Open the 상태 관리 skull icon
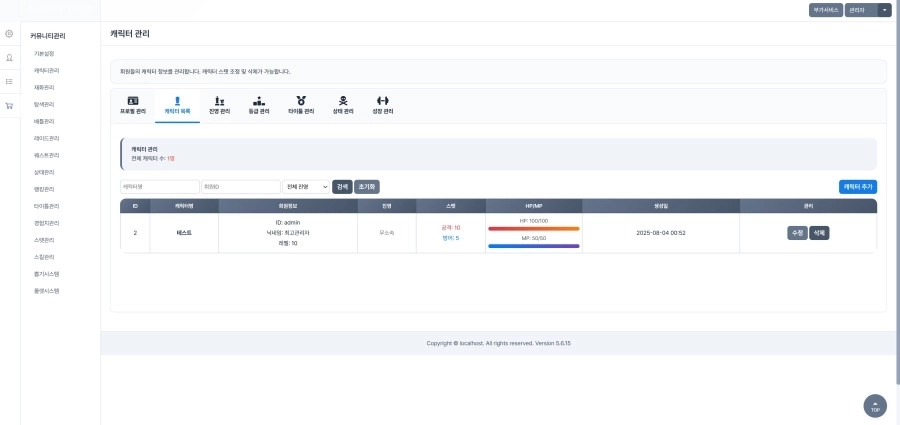Screen dimensions: 900x425 [343, 100]
